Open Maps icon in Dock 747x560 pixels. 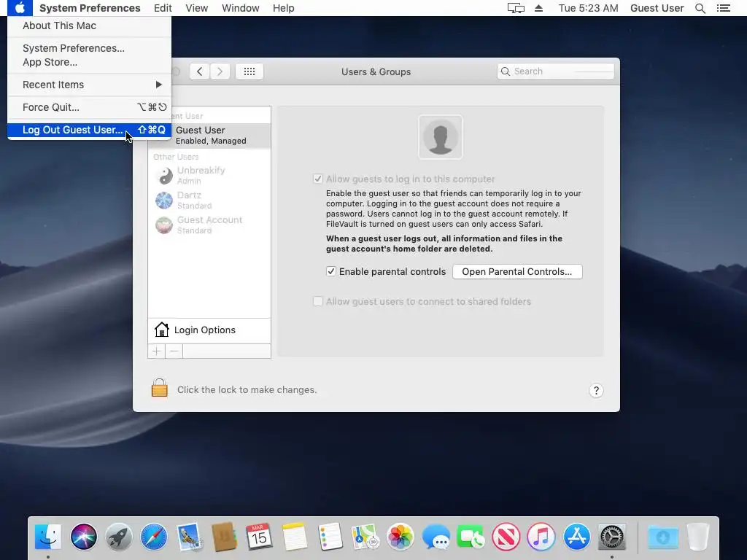pyautogui.click(x=365, y=537)
